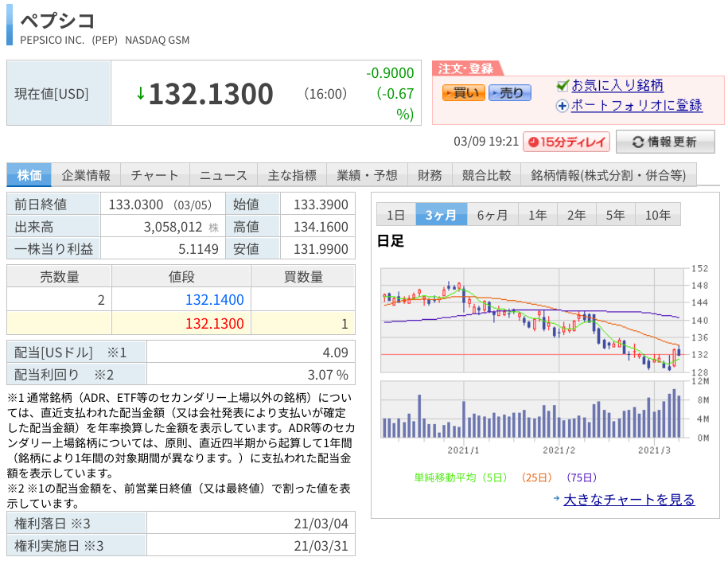The width and height of the screenshot is (728, 561).
Task: Select the 1日 chart period
Action: [395, 215]
